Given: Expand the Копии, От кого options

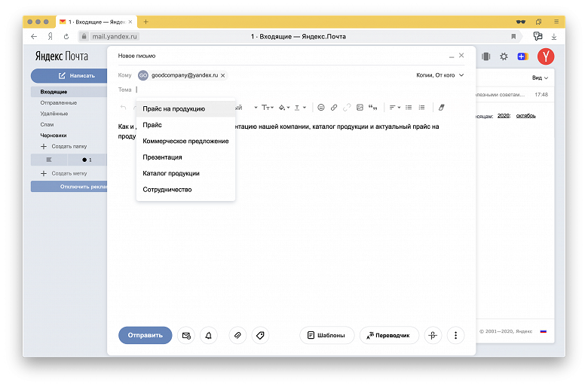Looking at the screenshot, I should (x=440, y=75).
